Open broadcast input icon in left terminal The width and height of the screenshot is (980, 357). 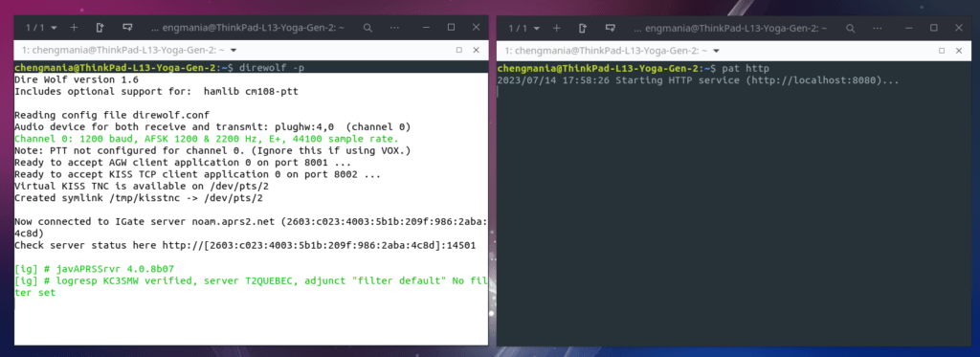[x=127, y=28]
